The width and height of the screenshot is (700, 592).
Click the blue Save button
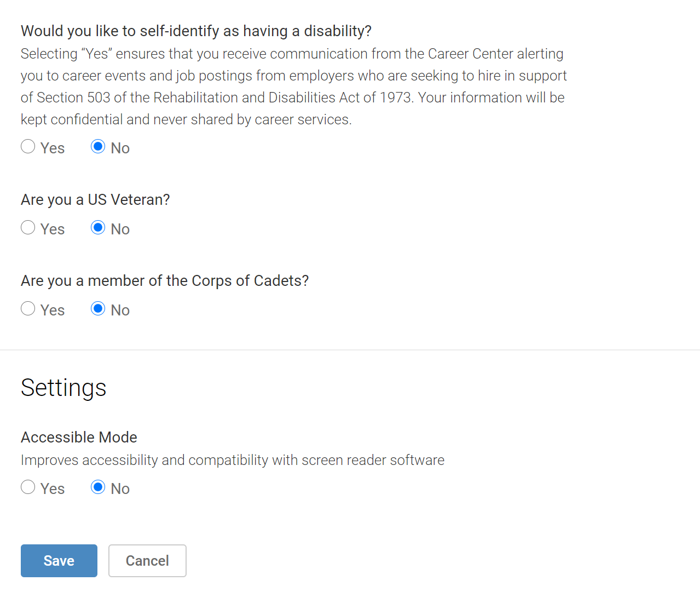click(59, 561)
